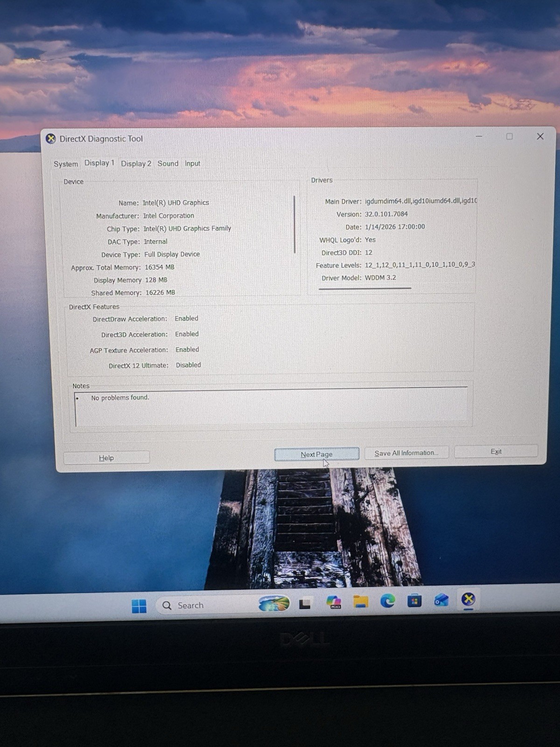Select the 'Intel(R) UHD Graphics' name value
The width and height of the screenshot is (560, 747).
click(x=175, y=203)
